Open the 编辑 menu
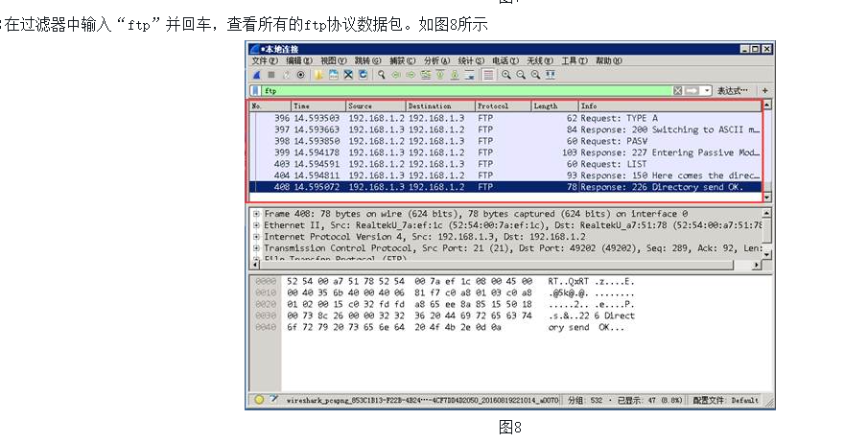This screenshot has height=443, width=868. click(299, 60)
